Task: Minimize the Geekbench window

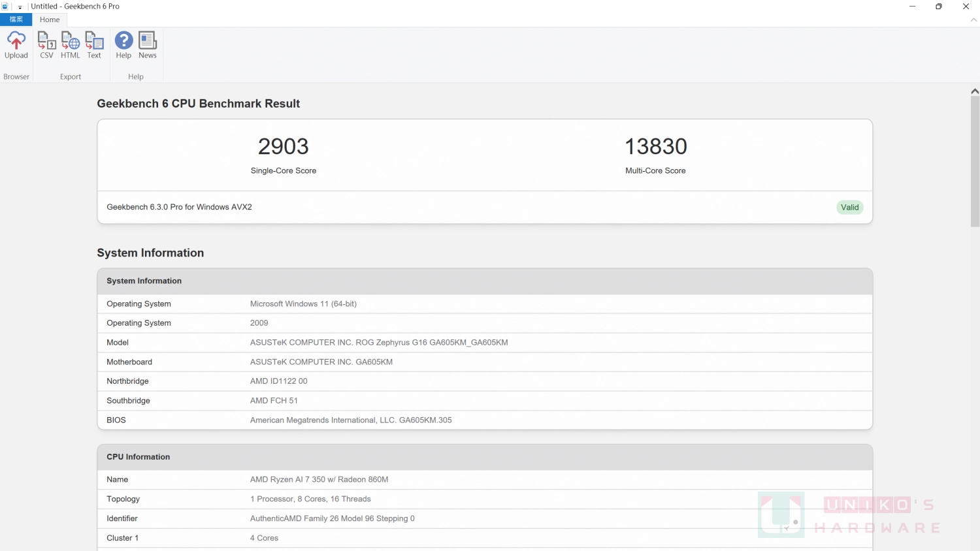Action: 912,7
